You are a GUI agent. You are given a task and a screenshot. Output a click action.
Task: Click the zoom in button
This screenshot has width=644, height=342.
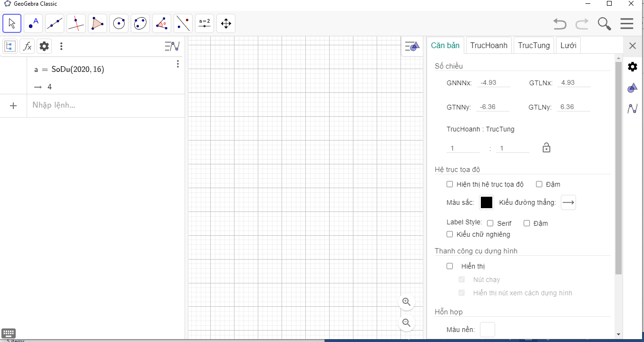pyautogui.click(x=406, y=302)
